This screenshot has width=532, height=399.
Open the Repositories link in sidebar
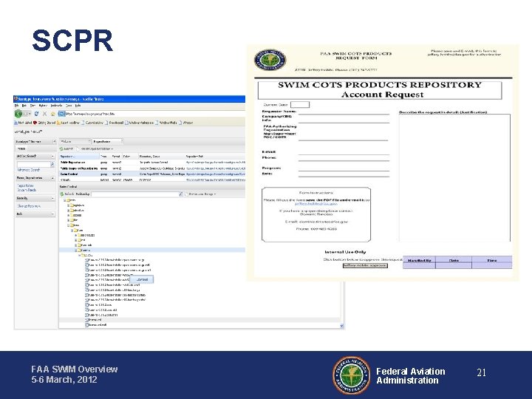pos(25,185)
